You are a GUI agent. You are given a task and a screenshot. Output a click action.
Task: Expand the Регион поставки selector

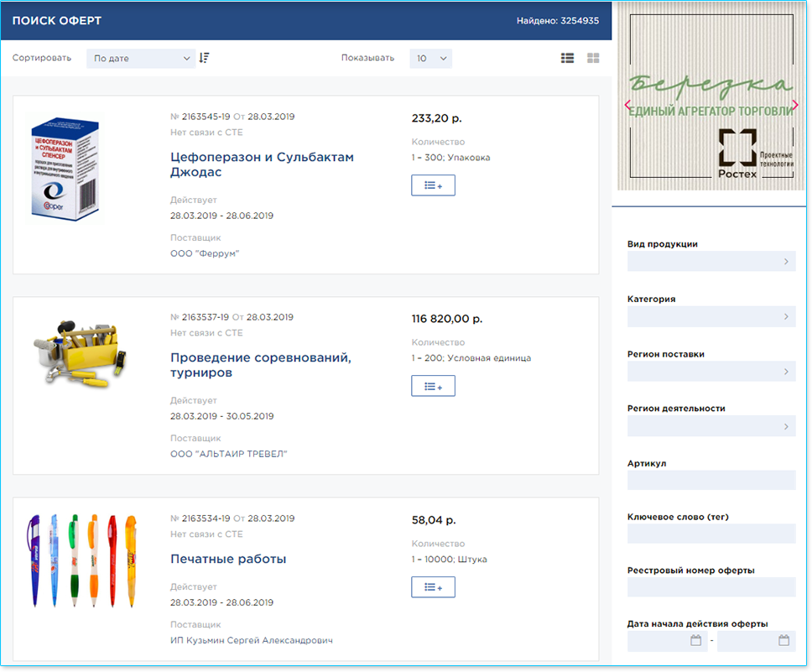711,372
